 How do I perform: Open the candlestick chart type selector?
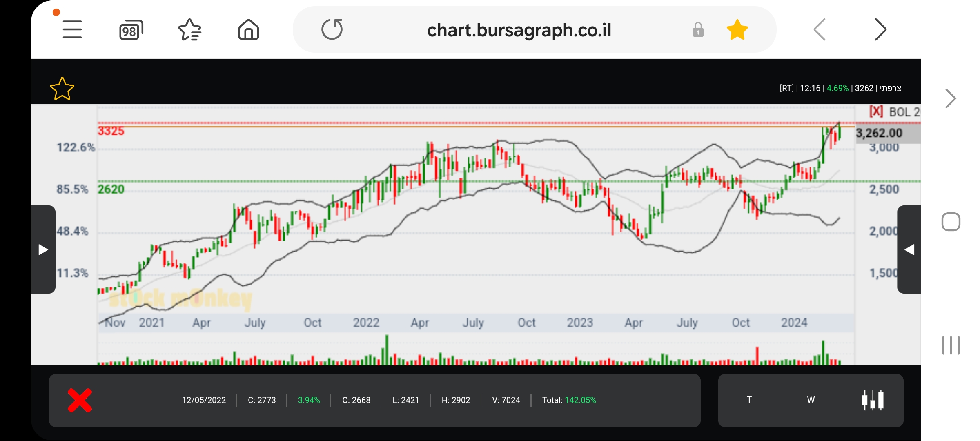(873, 400)
